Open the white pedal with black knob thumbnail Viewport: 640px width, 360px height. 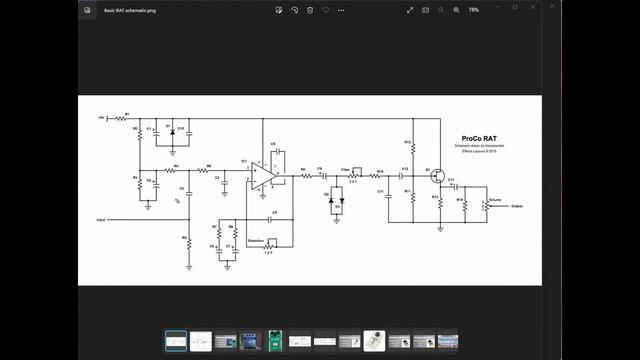click(x=374, y=341)
